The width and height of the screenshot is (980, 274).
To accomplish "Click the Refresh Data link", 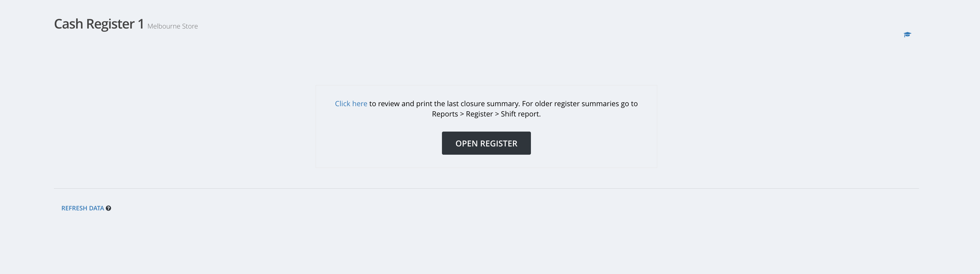I will pyautogui.click(x=83, y=208).
